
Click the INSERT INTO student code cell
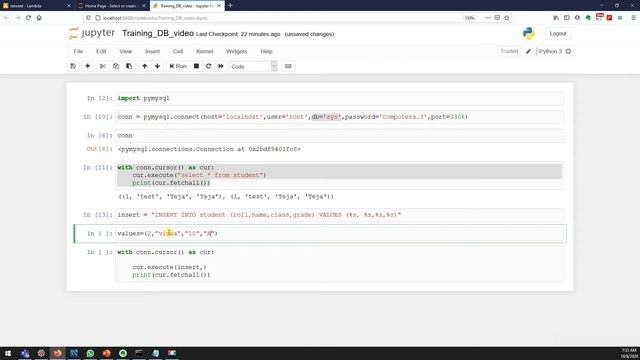point(340,215)
